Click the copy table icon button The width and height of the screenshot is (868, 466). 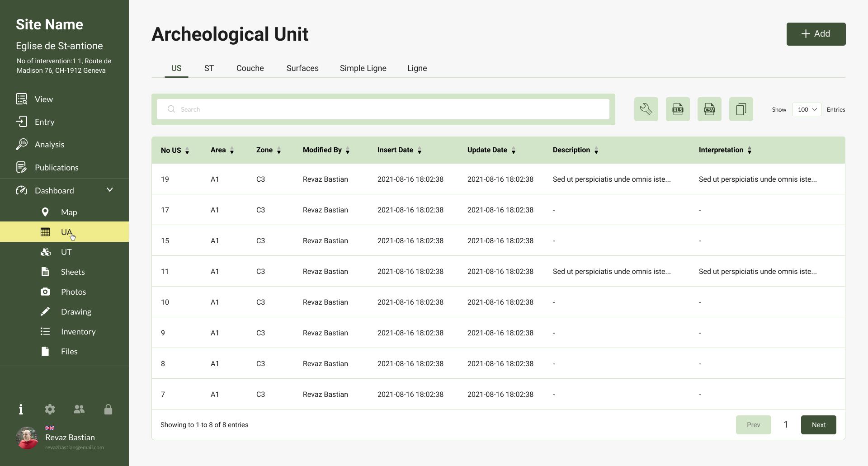coord(741,109)
